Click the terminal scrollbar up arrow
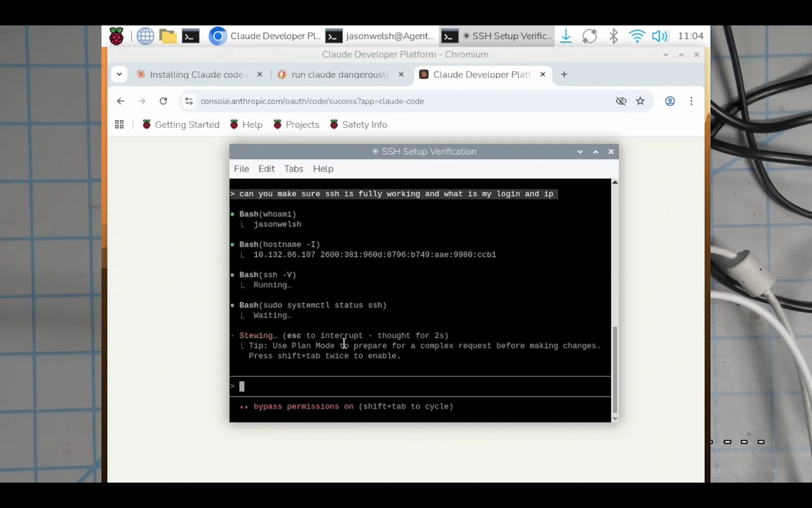The image size is (812, 508). pyautogui.click(x=615, y=182)
